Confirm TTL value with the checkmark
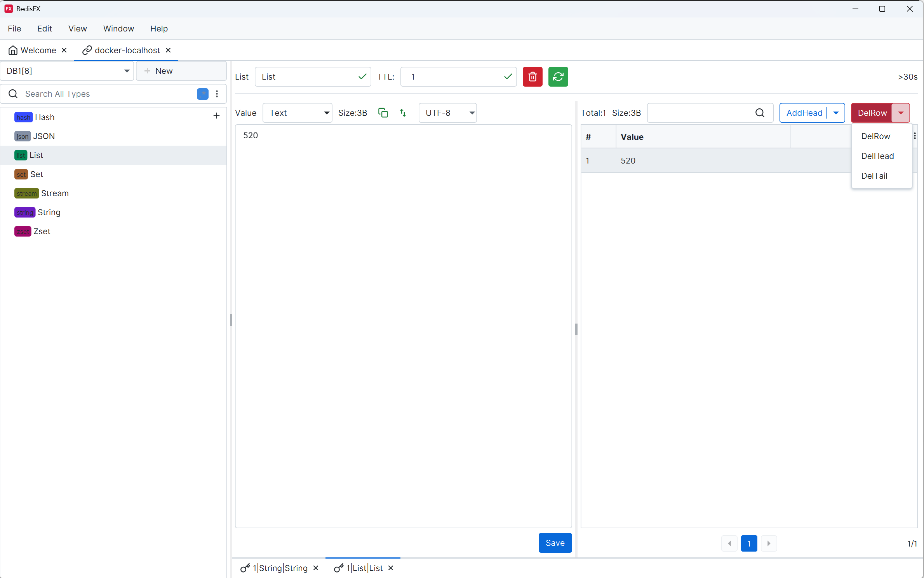Screen dimensions: 924x578 pos(508,77)
